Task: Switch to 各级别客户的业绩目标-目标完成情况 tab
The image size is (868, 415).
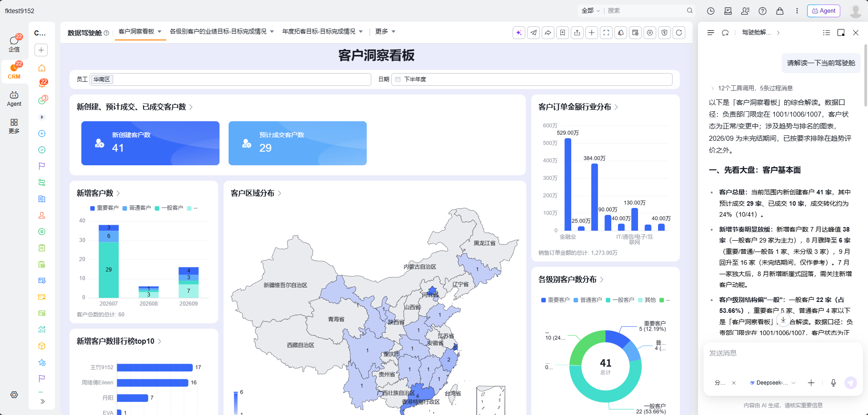Action: tap(218, 31)
